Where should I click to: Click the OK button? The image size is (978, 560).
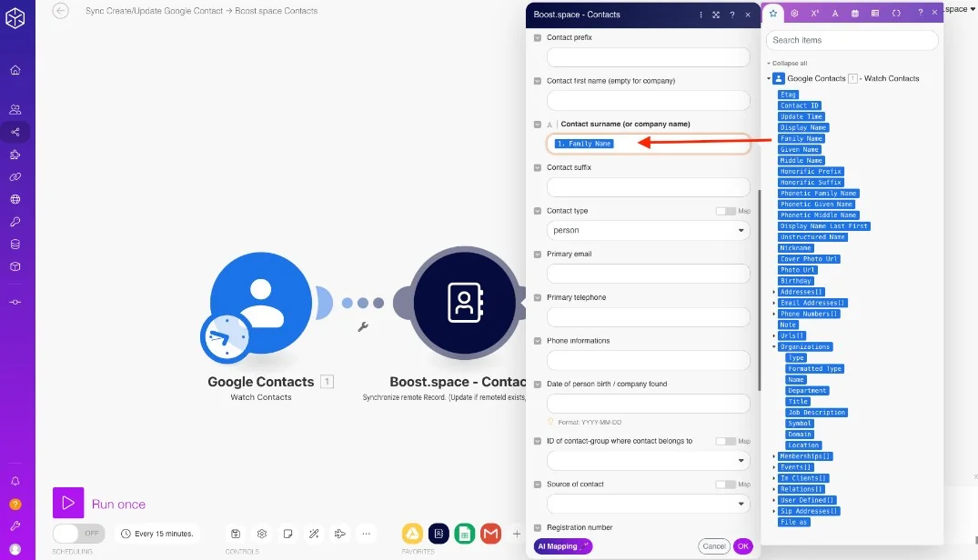(x=743, y=546)
